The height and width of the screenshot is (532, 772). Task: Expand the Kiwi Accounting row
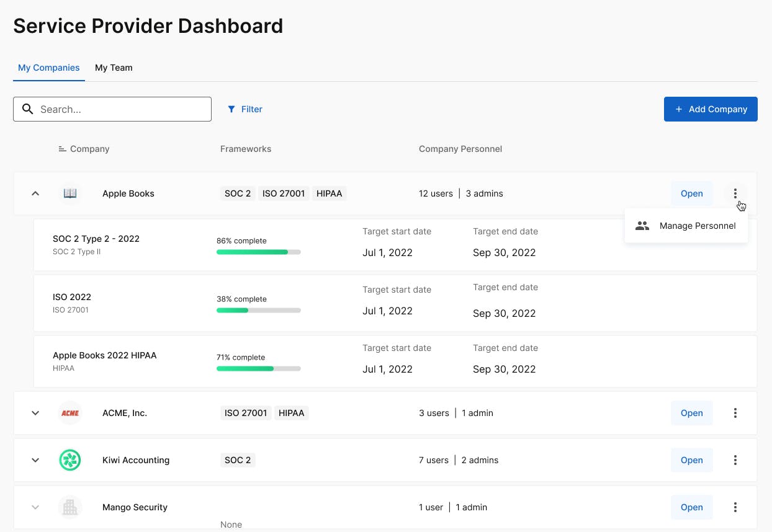tap(35, 460)
